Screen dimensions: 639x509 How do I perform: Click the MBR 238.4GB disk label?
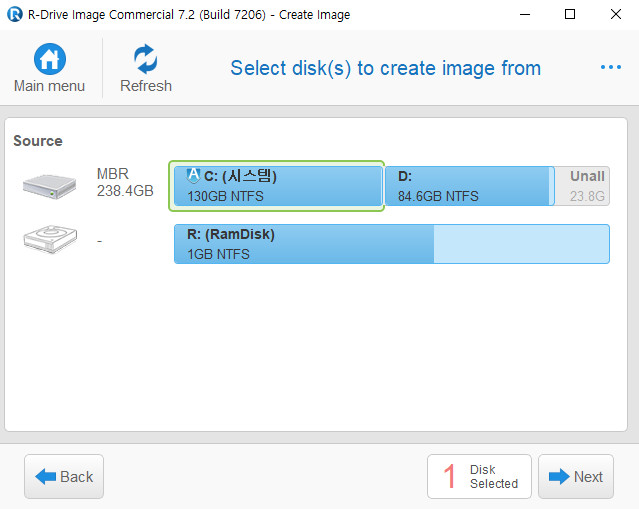tap(125, 182)
